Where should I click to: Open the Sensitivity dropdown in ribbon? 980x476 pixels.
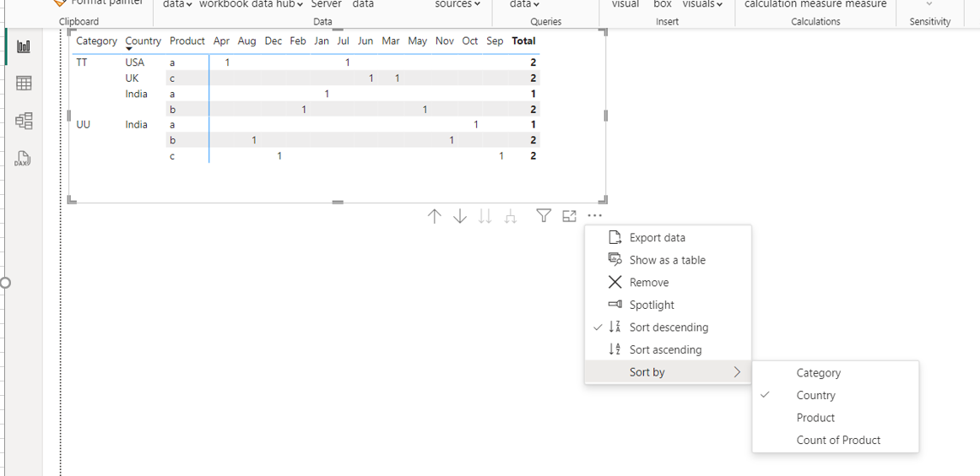[929, 3]
